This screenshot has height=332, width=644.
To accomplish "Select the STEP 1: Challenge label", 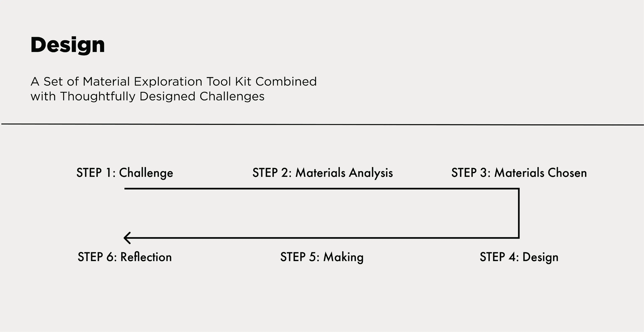I will click(x=125, y=173).
